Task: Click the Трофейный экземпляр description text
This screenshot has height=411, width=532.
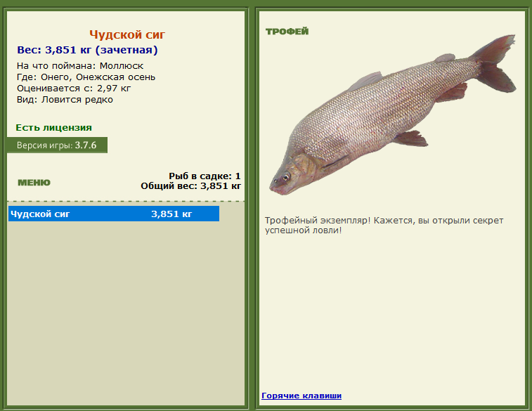Action: 384,225
